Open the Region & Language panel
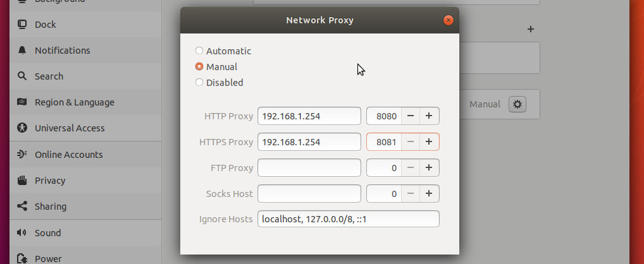This screenshot has width=644, height=264. (x=85, y=102)
